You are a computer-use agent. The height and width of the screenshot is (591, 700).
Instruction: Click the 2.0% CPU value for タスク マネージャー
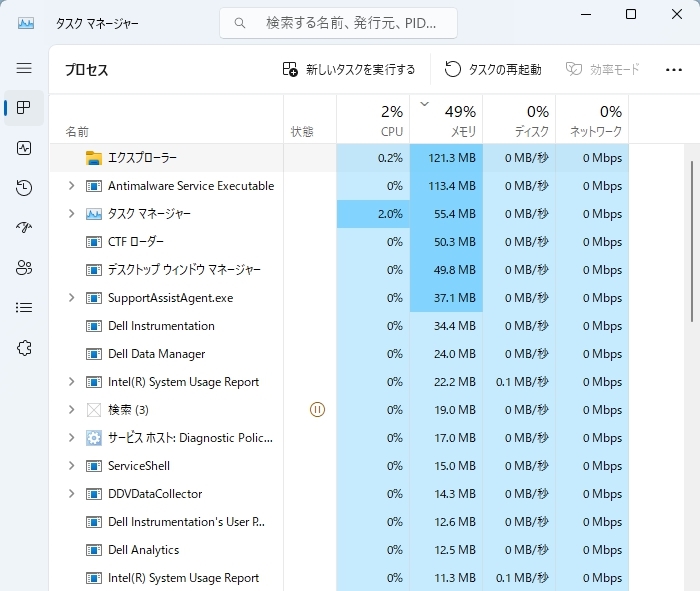(x=390, y=214)
